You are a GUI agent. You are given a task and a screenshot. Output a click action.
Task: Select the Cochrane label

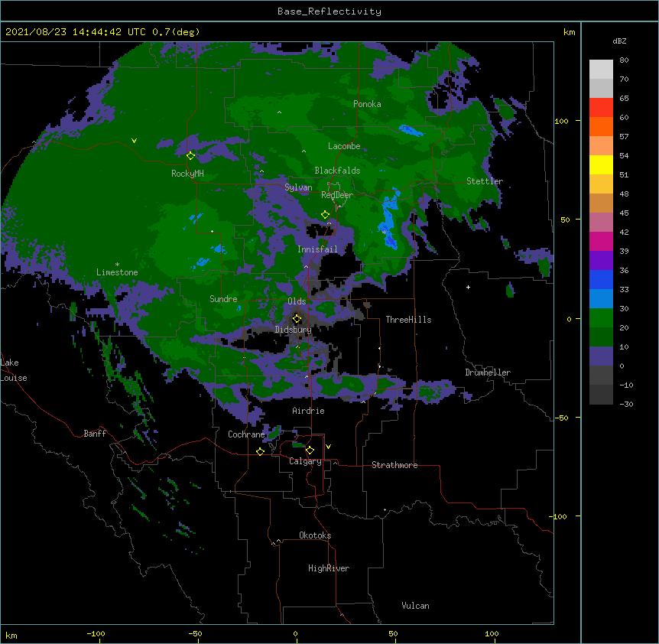(x=246, y=434)
